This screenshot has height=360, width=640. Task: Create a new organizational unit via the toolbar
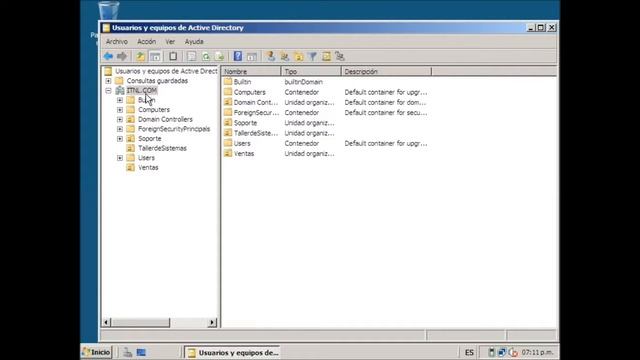point(298,56)
